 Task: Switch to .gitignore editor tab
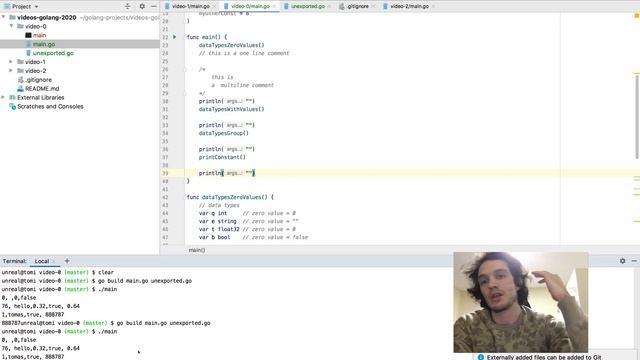coord(358,6)
